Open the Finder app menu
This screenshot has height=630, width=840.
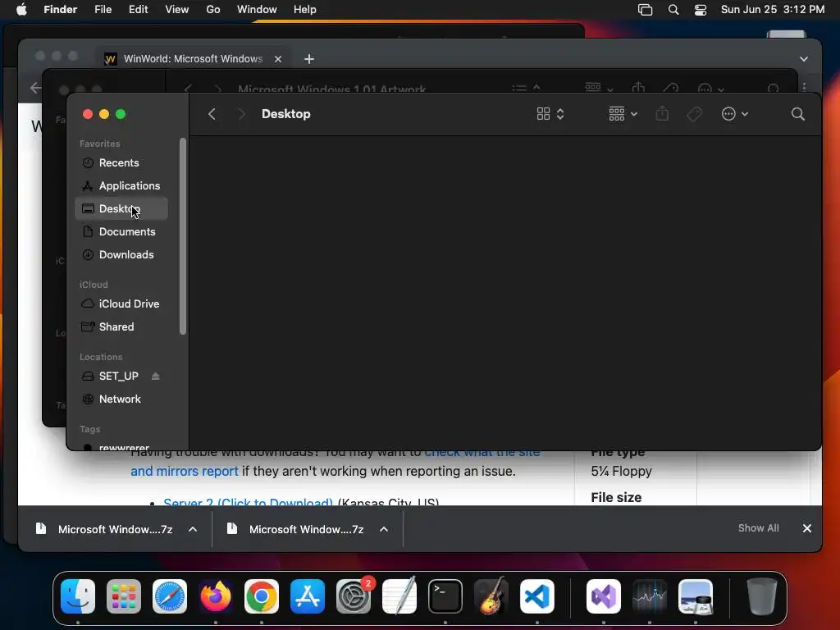tap(61, 10)
